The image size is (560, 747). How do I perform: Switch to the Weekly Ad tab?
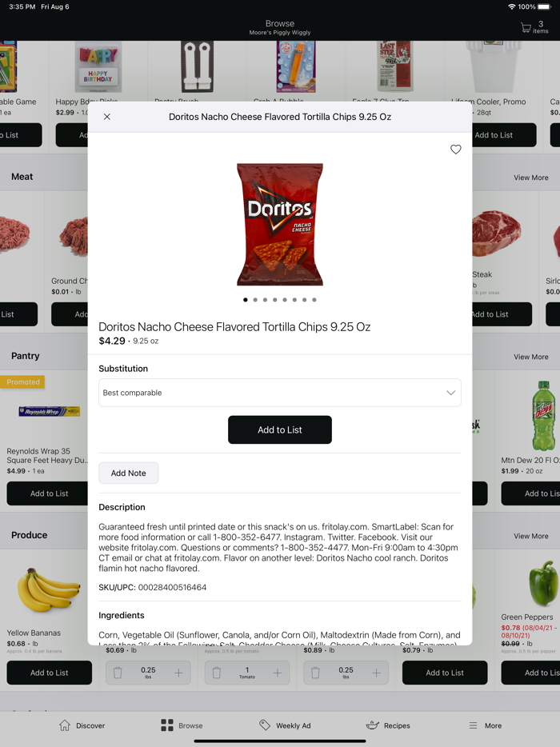pos(285,725)
